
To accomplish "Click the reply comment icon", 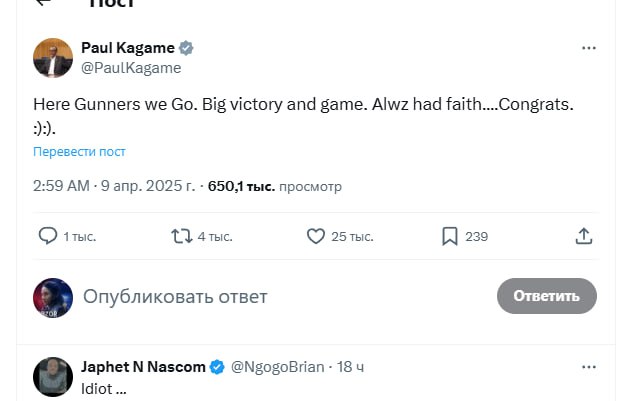I will point(47,236).
